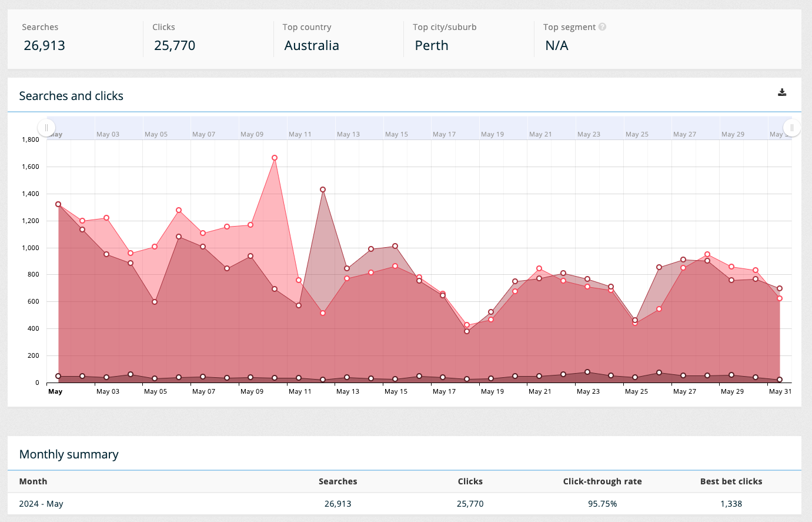Click the Searches column header in Monthly summary
Viewport: 812px width, 522px height.
click(x=338, y=481)
